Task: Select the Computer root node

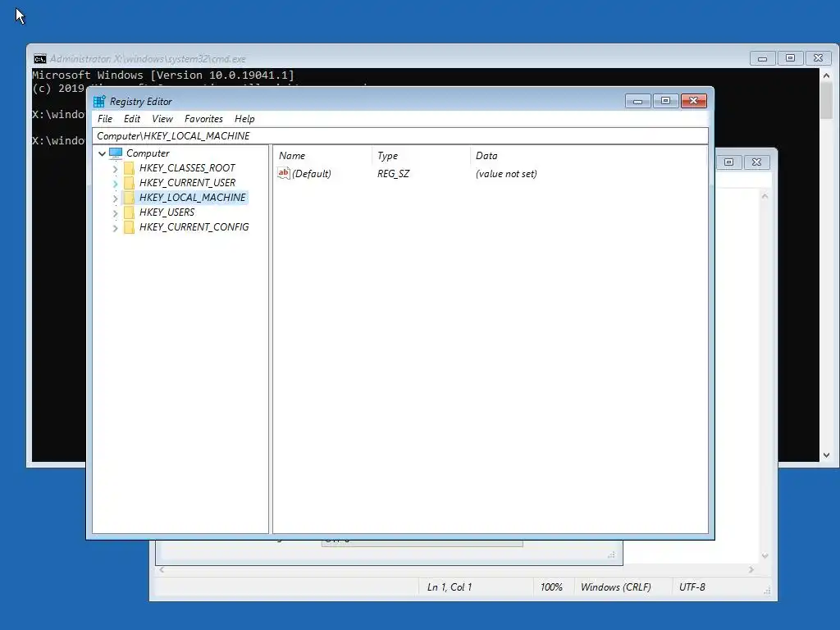Action: pyautogui.click(x=148, y=153)
